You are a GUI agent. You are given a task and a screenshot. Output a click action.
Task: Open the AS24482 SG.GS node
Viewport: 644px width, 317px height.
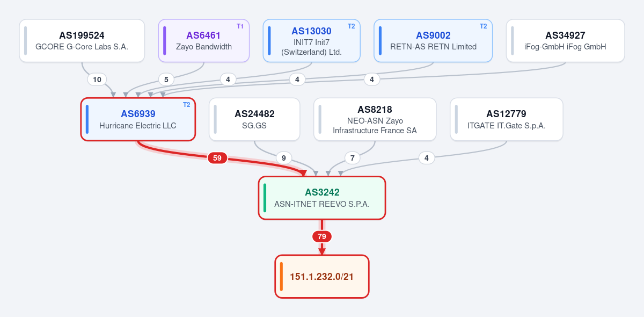(x=254, y=119)
